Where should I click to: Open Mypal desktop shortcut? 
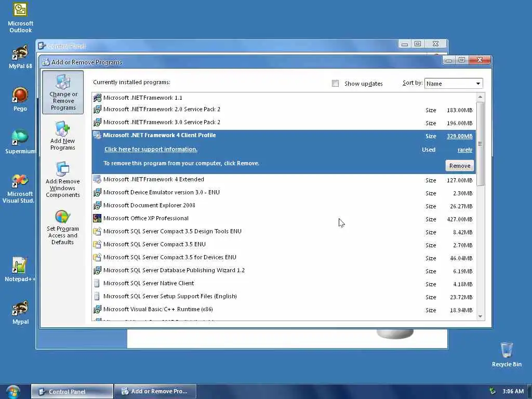pos(20,312)
